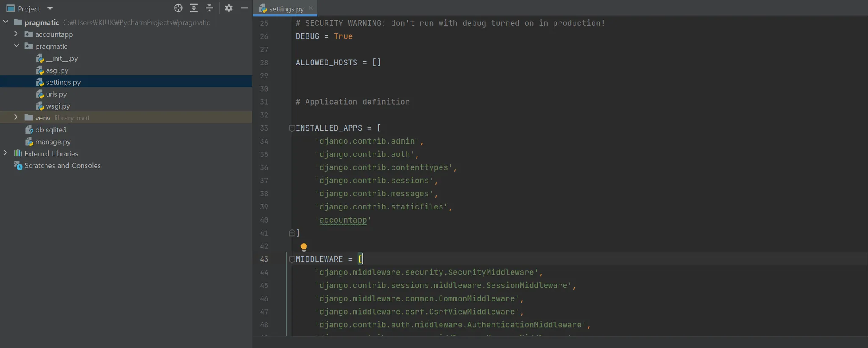Click the manage.py Python file icon
This screenshot has height=348, width=868.
[x=29, y=142]
